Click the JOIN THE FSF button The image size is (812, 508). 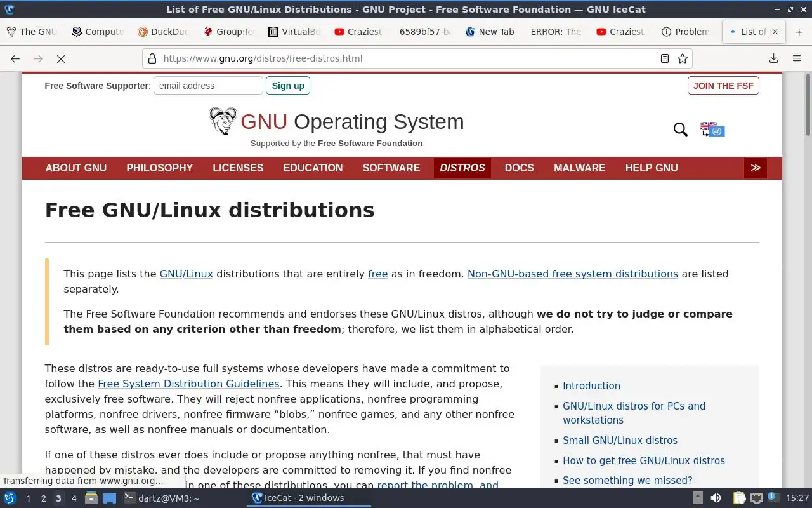coord(723,86)
